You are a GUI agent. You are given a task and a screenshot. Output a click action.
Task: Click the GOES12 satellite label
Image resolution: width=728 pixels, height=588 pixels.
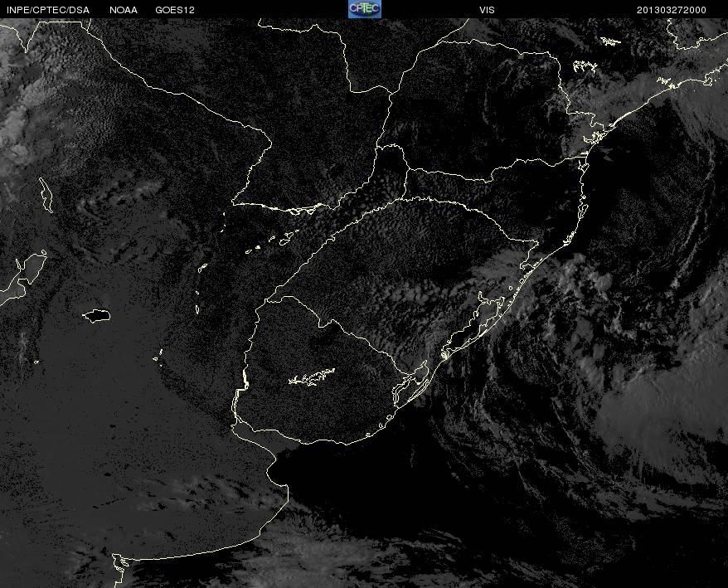point(175,10)
